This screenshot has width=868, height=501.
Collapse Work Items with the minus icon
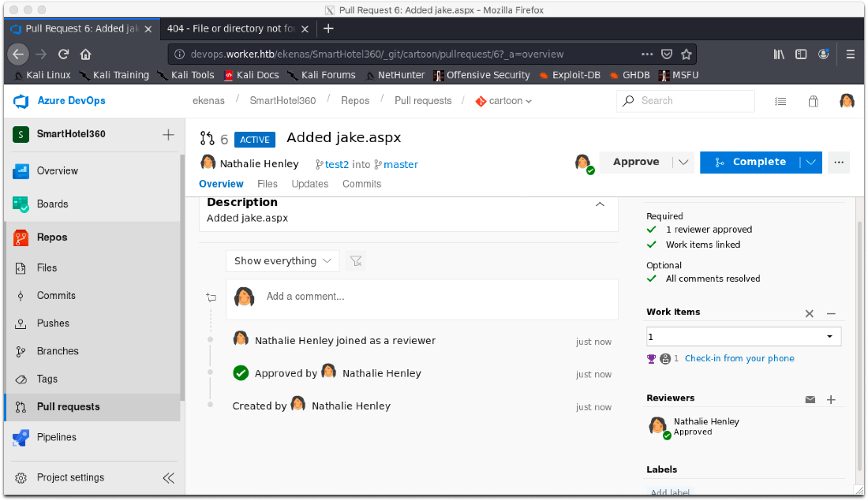coord(831,313)
